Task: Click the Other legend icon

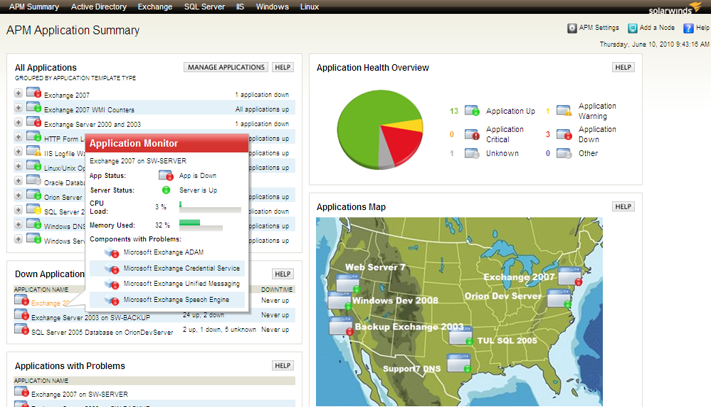Action: pos(564,154)
